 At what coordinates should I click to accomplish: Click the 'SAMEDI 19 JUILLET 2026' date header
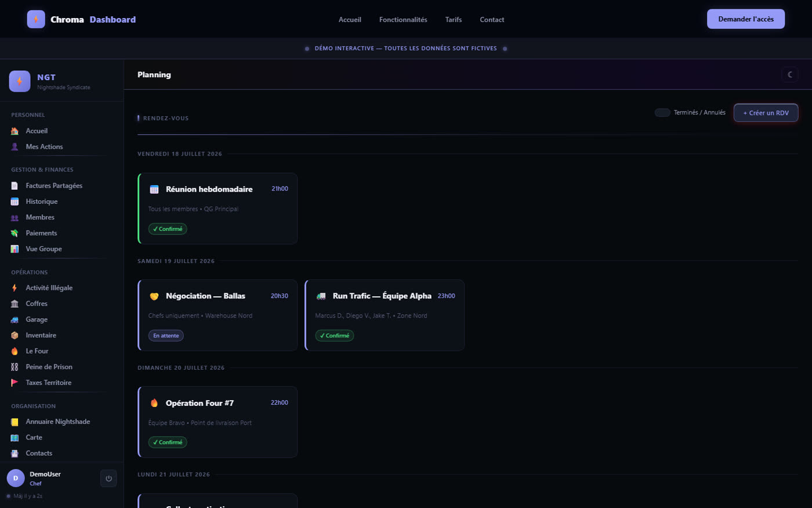pyautogui.click(x=176, y=261)
